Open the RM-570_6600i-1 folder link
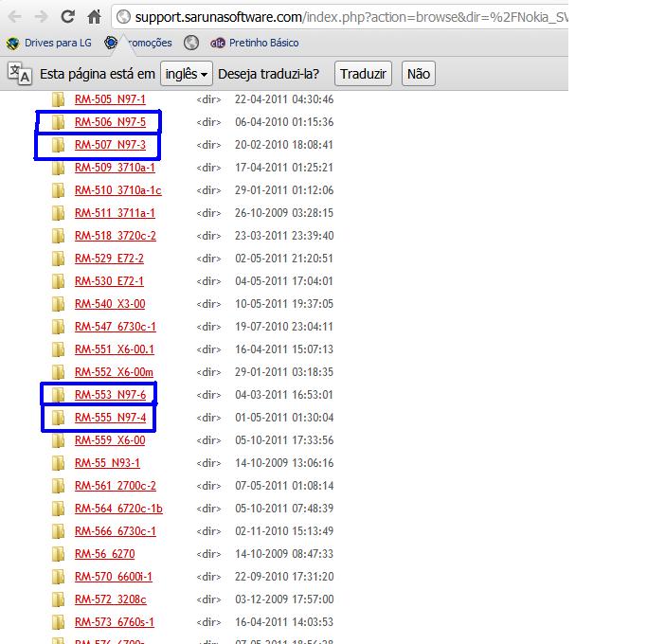Screen dimensions: 647x644 coord(114,576)
